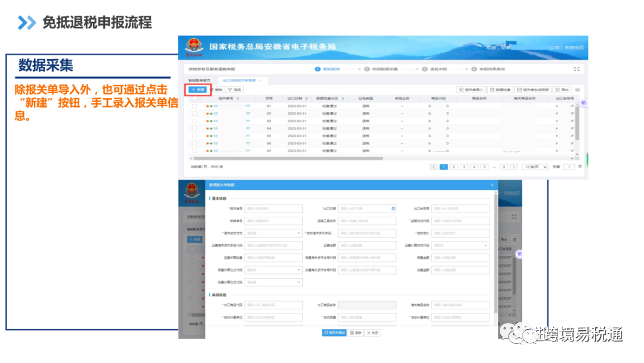Viewport: 644px width, 363px height.
Task: Export the list via 导出 icon
Action: tap(563, 88)
